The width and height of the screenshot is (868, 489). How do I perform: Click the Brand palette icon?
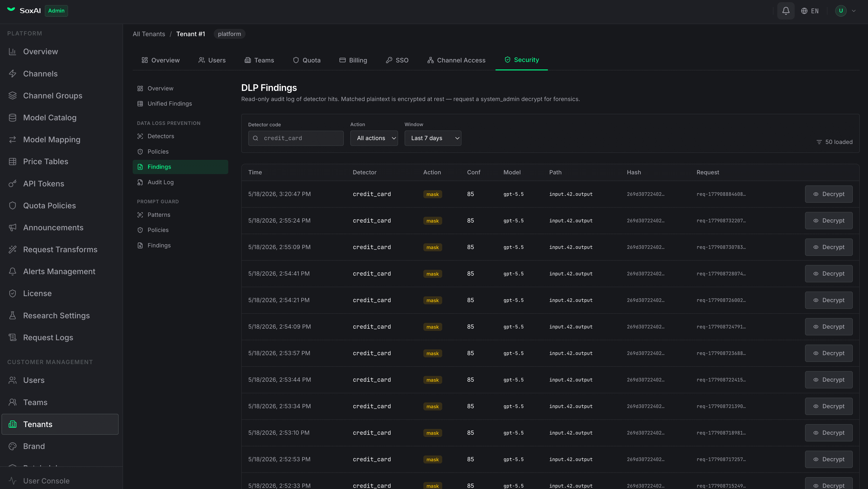coord(13,446)
